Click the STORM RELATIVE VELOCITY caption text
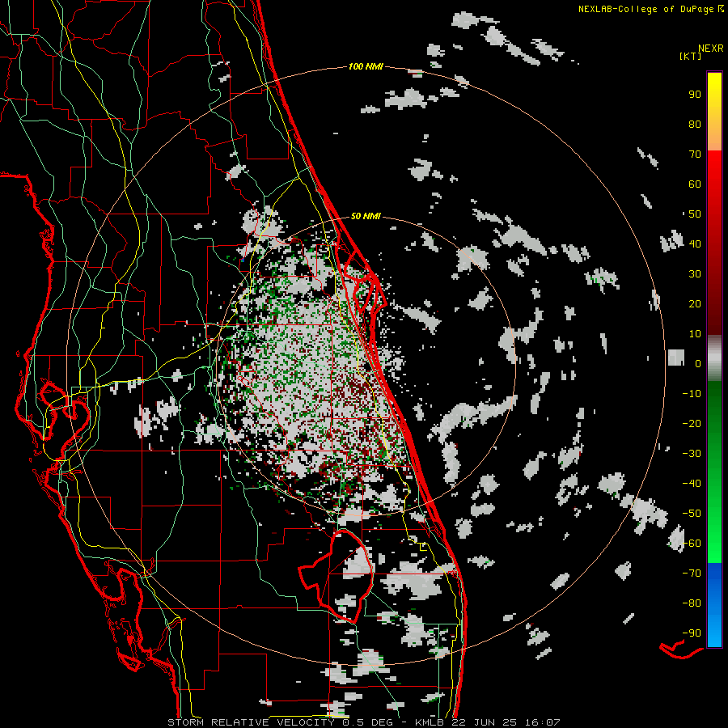The image size is (728, 728). click(x=251, y=722)
